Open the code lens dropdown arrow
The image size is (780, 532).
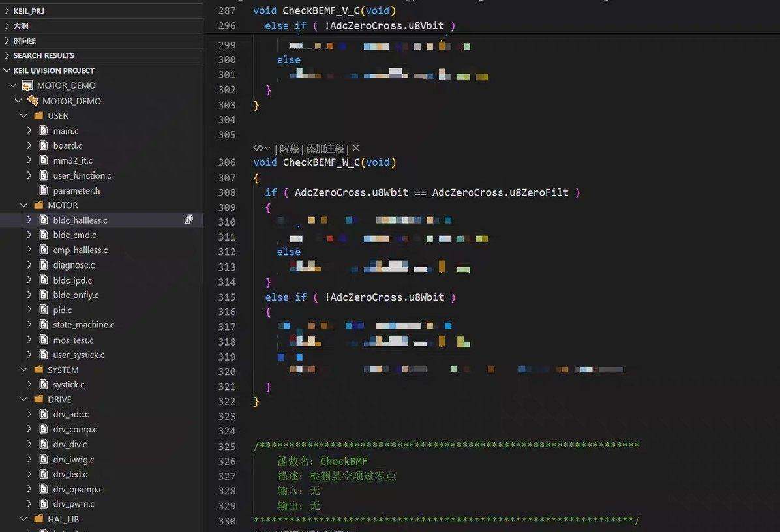[x=267, y=148]
